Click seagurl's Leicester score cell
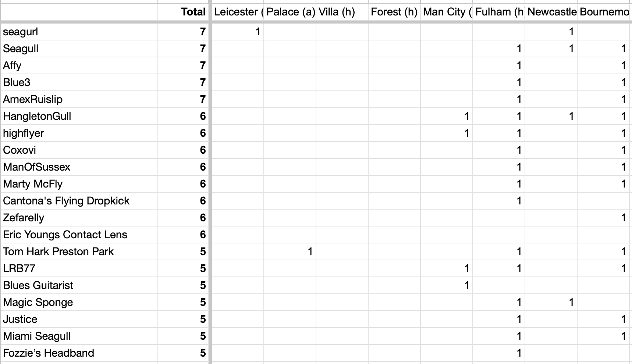632x364 pixels. [x=237, y=32]
